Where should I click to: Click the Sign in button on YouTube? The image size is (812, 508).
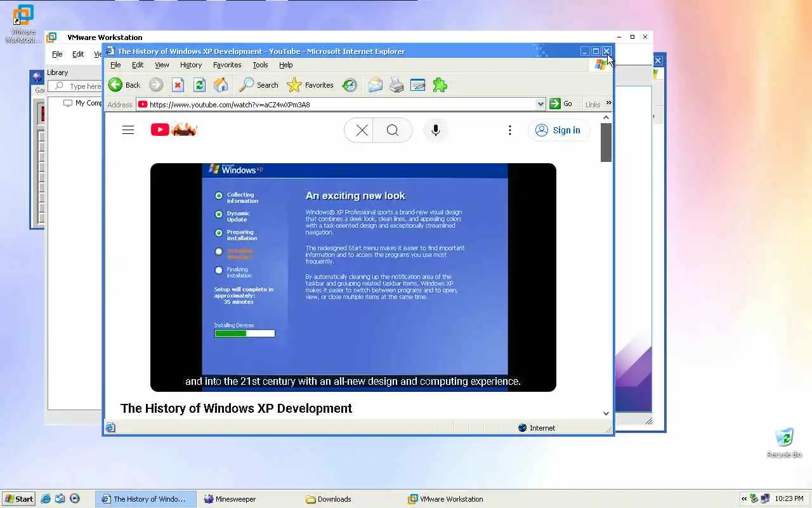(558, 130)
